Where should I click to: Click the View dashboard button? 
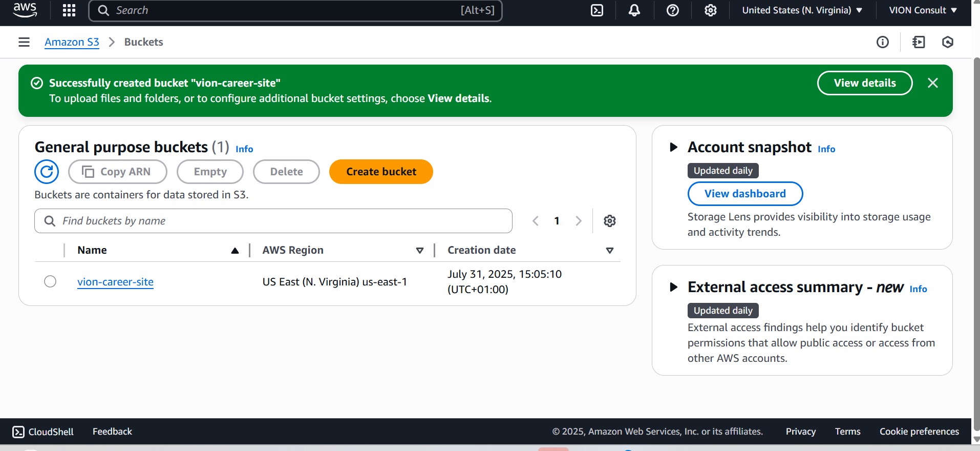[x=745, y=194]
